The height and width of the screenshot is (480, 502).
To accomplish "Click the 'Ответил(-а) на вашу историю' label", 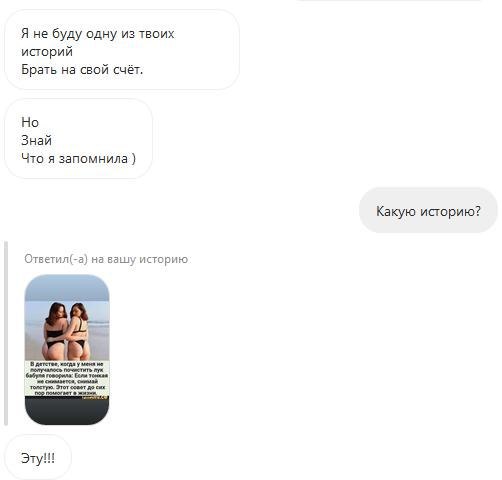I will pyautogui.click(x=106, y=259).
